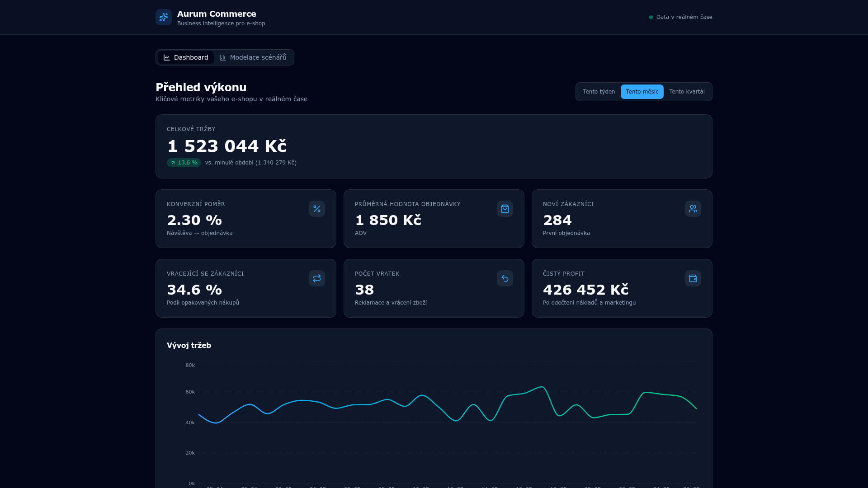
Task: Switch period to Tento kvartál
Action: 687,92
